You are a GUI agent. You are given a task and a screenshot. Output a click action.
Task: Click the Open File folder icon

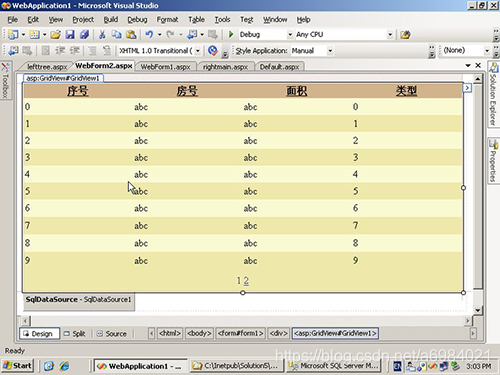(56, 34)
